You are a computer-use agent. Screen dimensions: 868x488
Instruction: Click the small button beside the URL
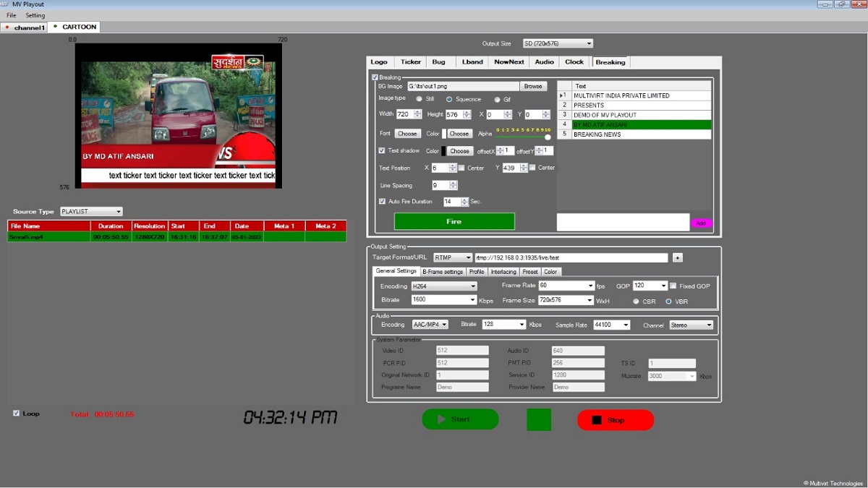(x=677, y=257)
